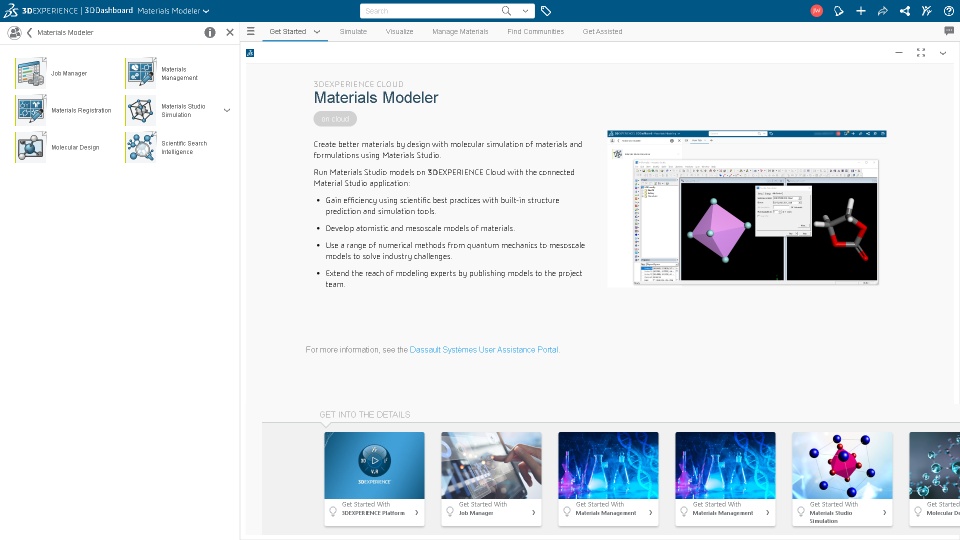Open arrow on 3DEXPERIENCE Platform card
Screen dimensions: 960x540
(417, 512)
